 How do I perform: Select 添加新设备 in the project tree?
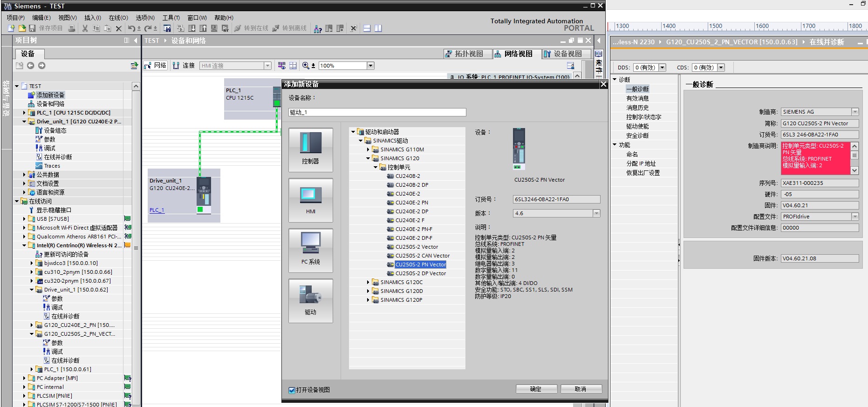click(x=50, y=95)
